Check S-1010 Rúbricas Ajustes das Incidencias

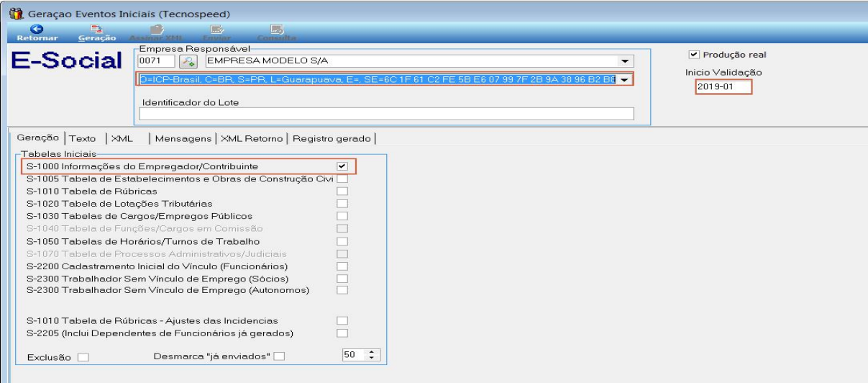pyautogui.click(x=342, y=320)
